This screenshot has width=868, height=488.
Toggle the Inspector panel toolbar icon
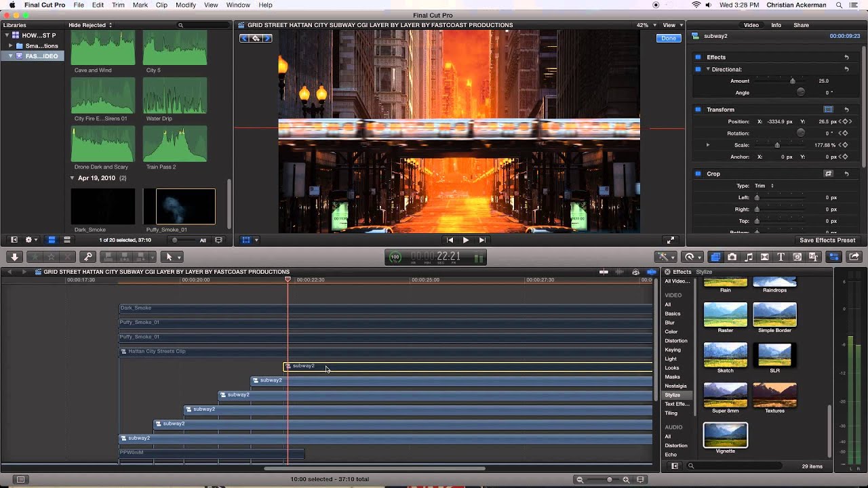[x=834, y=257]
